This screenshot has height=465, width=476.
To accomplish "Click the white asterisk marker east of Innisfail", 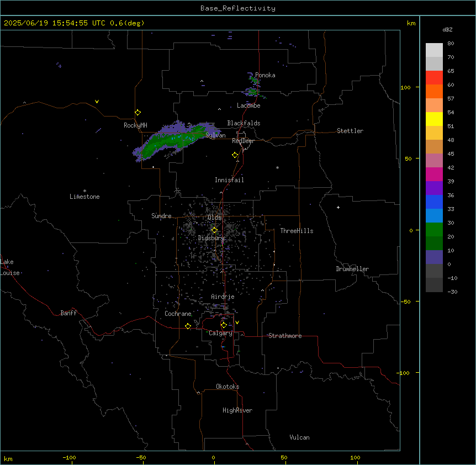I will point(277,167).
